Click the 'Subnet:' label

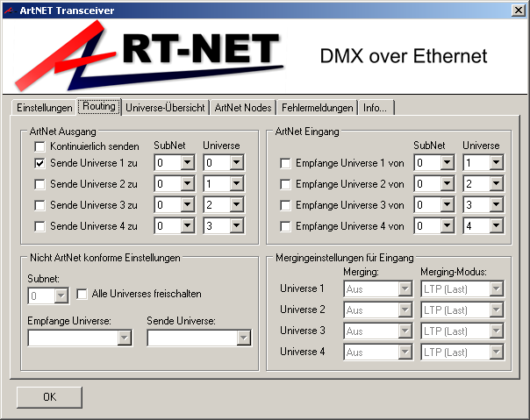pyautogui.click(x=43, y=279)
